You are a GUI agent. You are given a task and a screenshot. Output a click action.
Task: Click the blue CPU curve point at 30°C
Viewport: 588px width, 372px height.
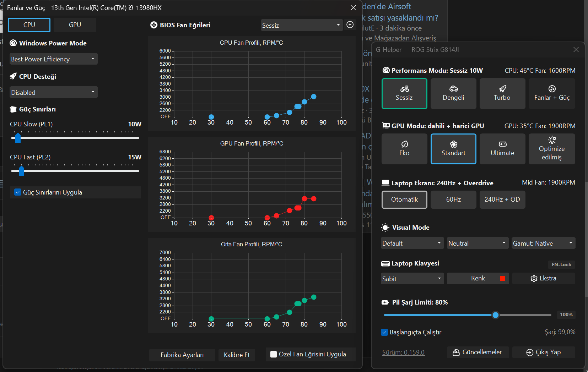tap(211, 117)
